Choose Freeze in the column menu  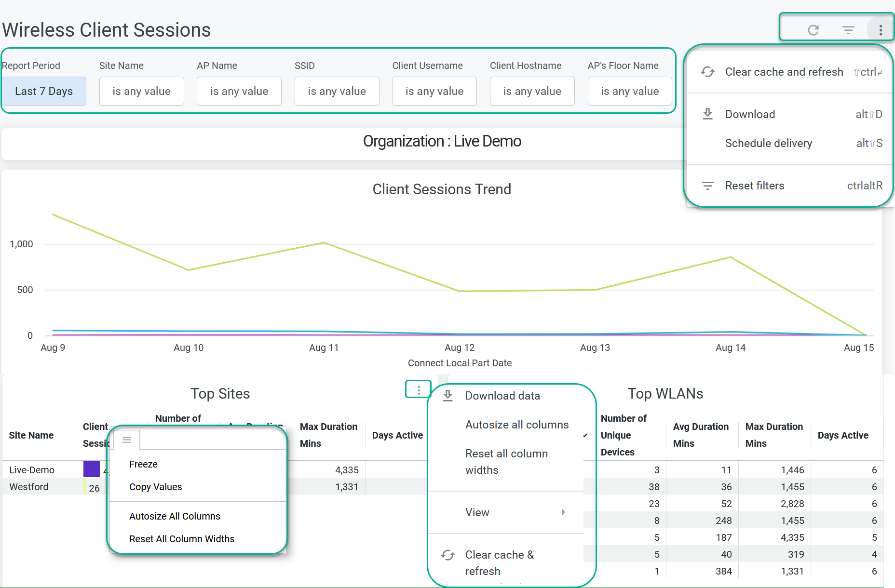143,464
